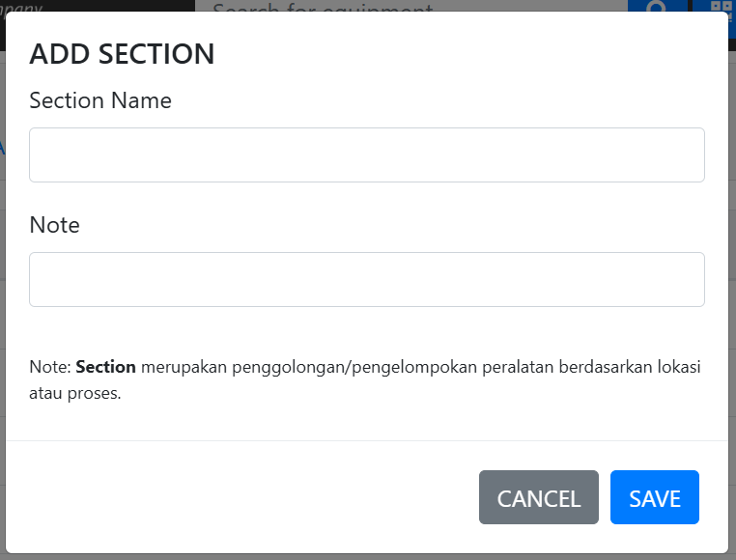Click the "Note:" prefix of the hint text
This screenshot has height=560, width=736.
(x=50, y=367)
